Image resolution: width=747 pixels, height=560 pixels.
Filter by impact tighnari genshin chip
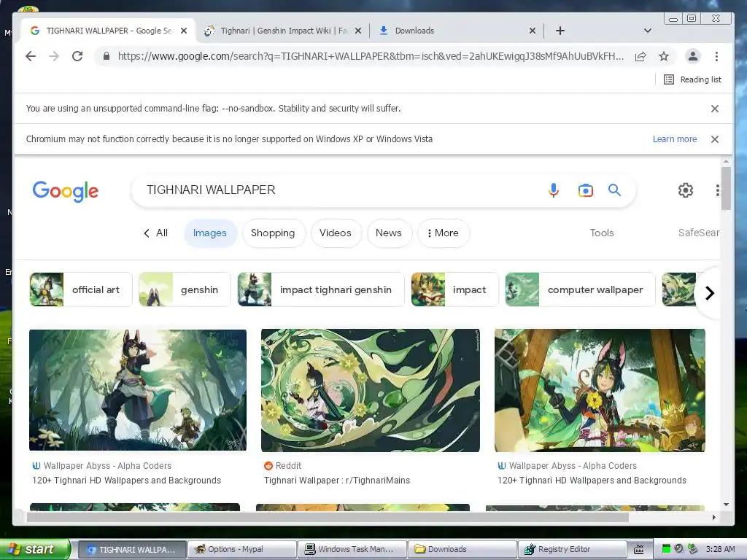tap(321, 289)
